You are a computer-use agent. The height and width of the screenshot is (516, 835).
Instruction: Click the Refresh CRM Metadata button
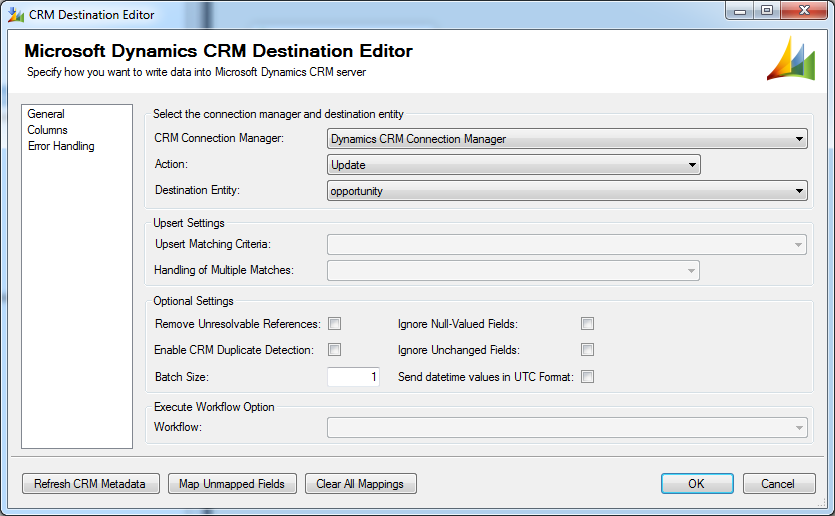coord(91,484)
